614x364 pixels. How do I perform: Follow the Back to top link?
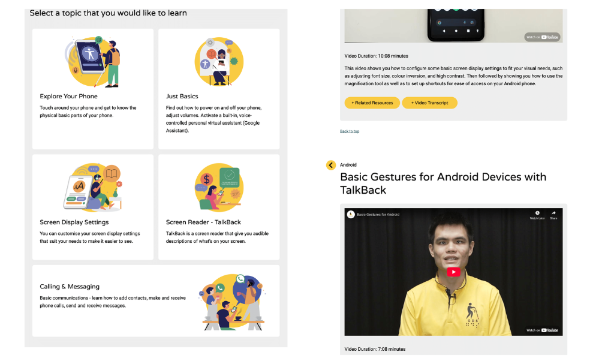click(350, 131)
